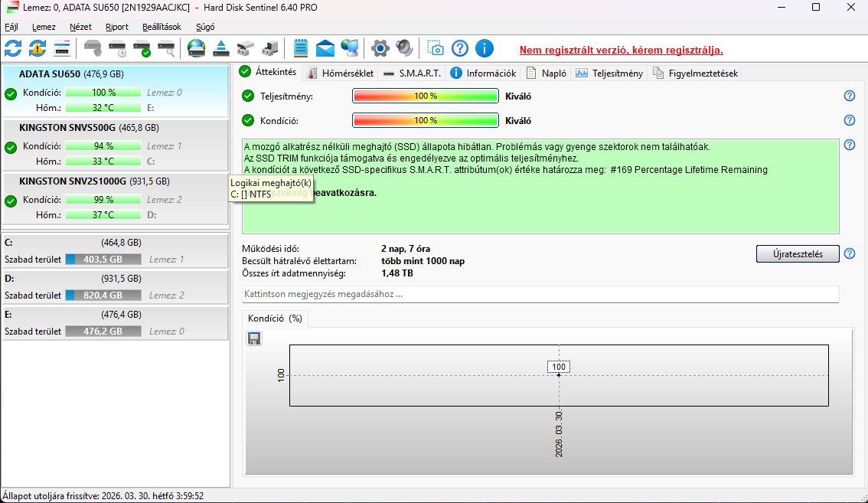This screenshot has height=503, width=868.
Task: Click the camera screenshot capture icon
Action: pyautogui.click(x=436, y=49)
